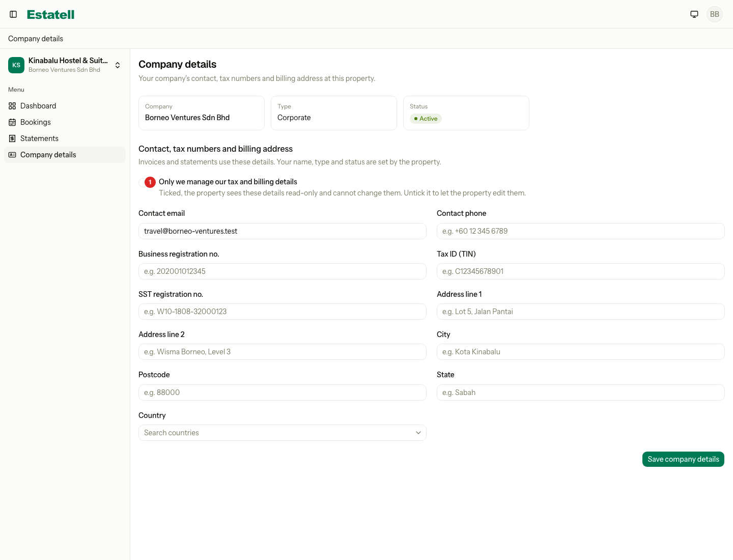Click the 'Company details' breadcrumb text
Image resolution: width=733 pixels, height=560 pixels.
36,39
